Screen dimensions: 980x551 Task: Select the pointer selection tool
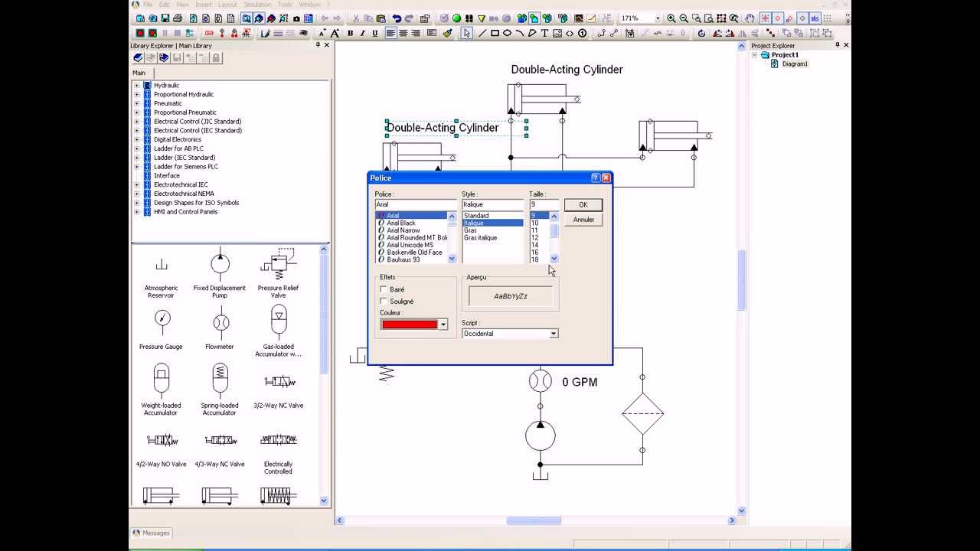(467, 34)
